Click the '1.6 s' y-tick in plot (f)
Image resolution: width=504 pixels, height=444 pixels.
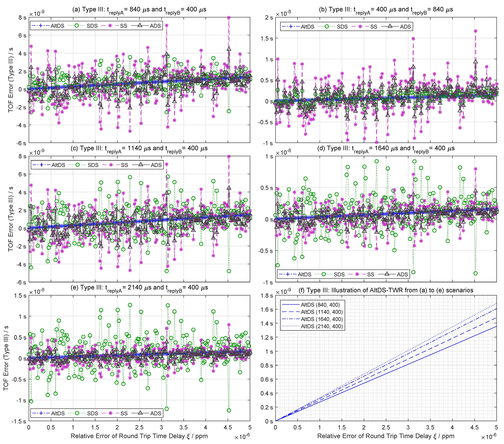click(x=266, y=309)
